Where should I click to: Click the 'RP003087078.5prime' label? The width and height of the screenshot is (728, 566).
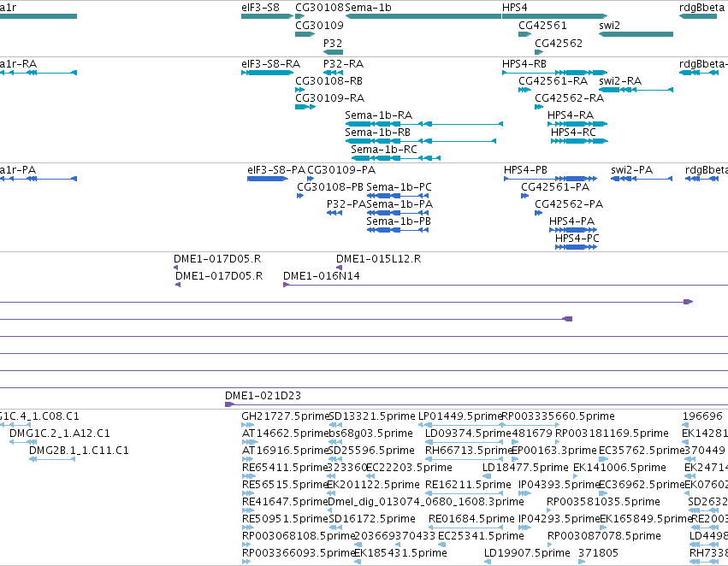pyautogui.click(x=604, y=536)
